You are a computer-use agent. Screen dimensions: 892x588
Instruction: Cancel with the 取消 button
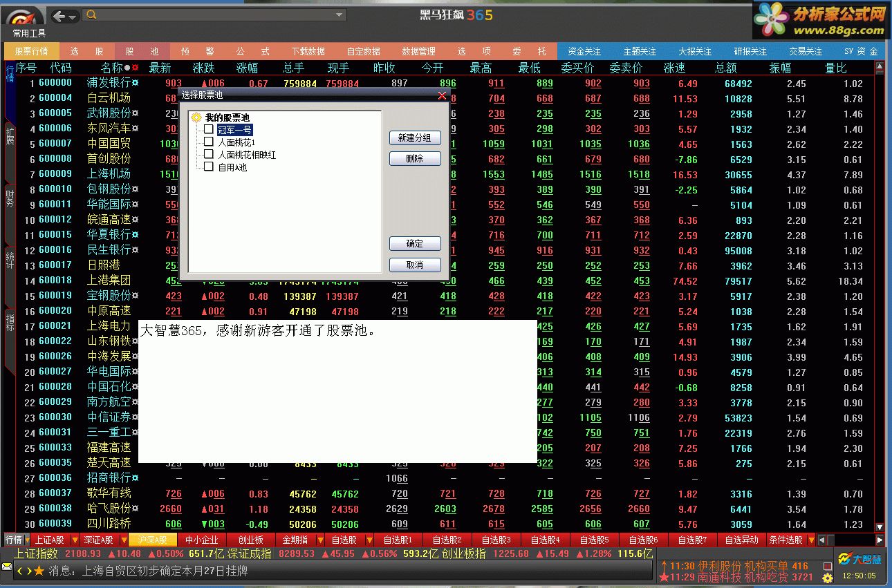pos(415,265)
